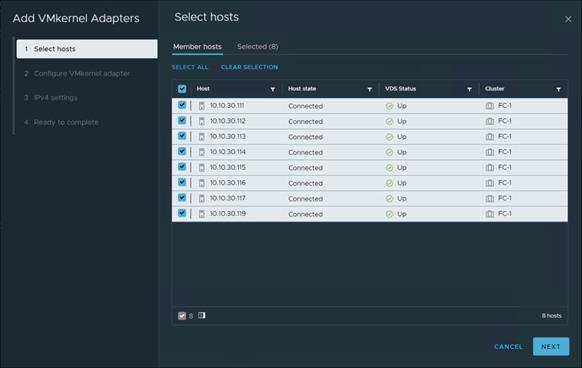Uncheck host 10.10.30.112 checkbox
Viewport: 582px width, 368px height.
pos(182,120)
